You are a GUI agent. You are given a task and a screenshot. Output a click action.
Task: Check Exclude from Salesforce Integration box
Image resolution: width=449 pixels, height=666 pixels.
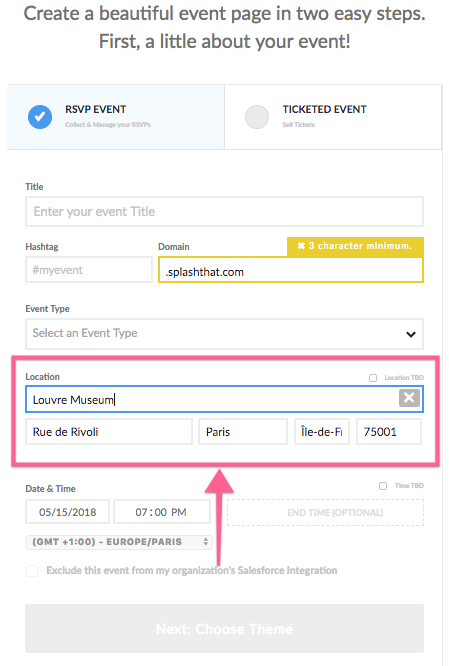32,570
